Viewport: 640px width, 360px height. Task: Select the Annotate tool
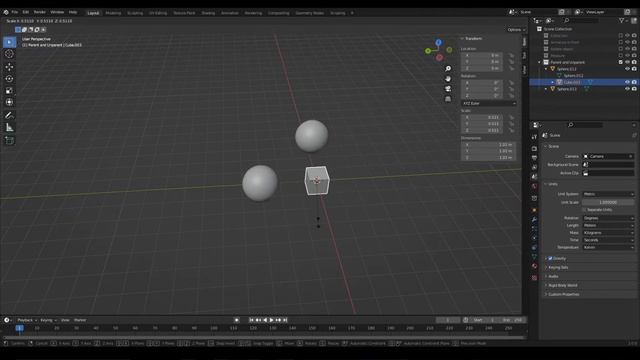pos(9,116)
